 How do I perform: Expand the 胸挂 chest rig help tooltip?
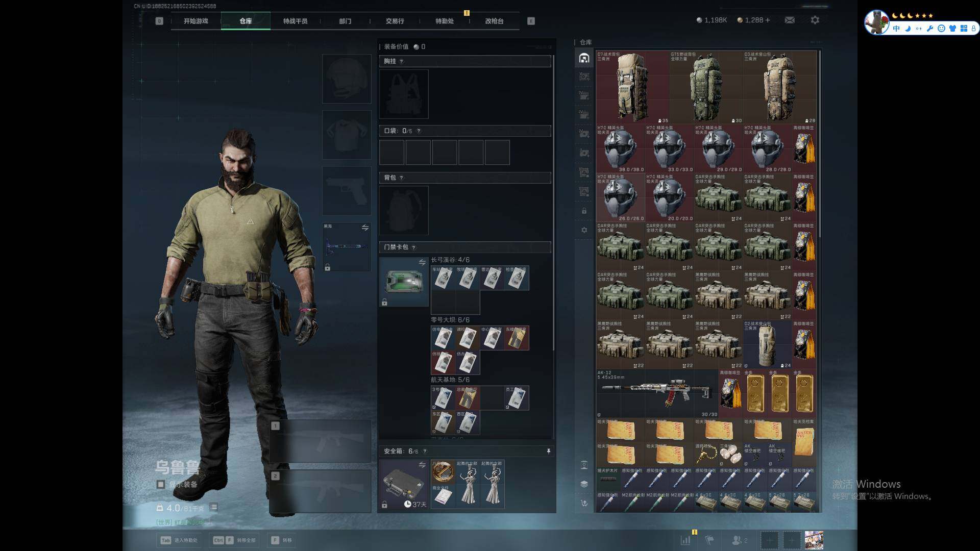[x=401, y=61]
